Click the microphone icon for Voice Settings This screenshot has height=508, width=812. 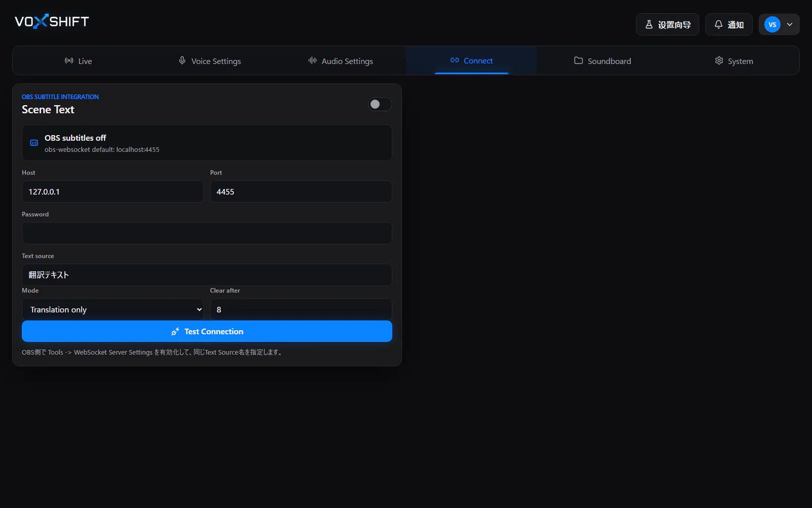[x=182, y=60]
